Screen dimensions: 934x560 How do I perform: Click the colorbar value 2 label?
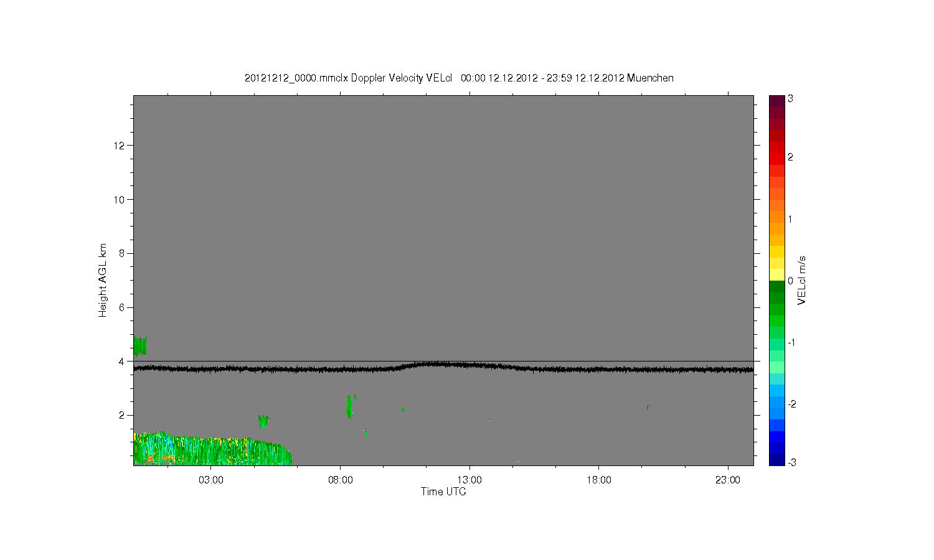791,157
